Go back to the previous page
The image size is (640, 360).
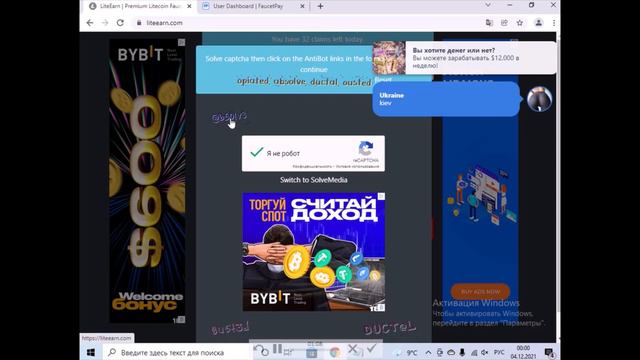point(90,23)
